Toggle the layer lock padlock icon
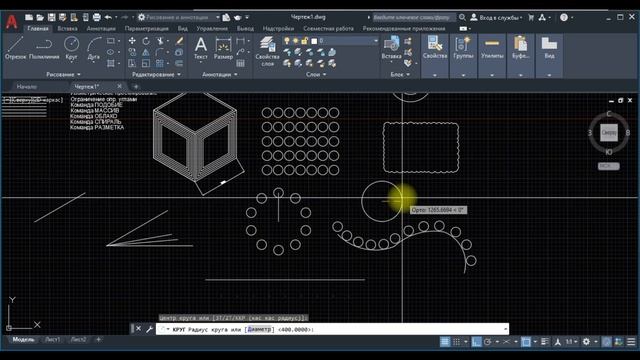Viewport: 640px width, 360px height. tap(304, 41)
